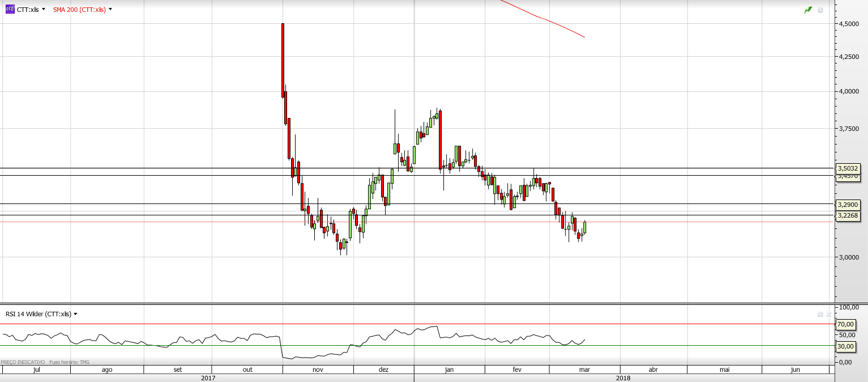Click the 'jul' month label on time axis
Viewport: 868px width, 382px height.
pyautogui.click(x=36, y=370)
